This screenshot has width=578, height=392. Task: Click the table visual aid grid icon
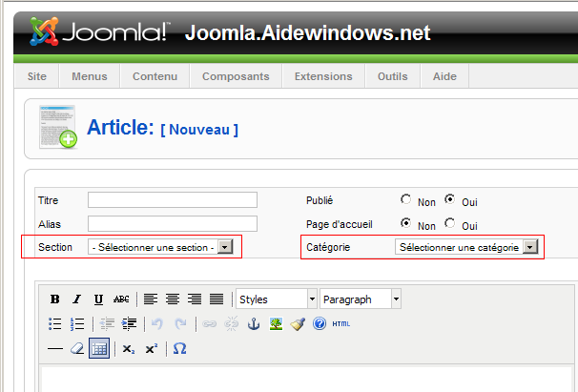tap(99, 348)
